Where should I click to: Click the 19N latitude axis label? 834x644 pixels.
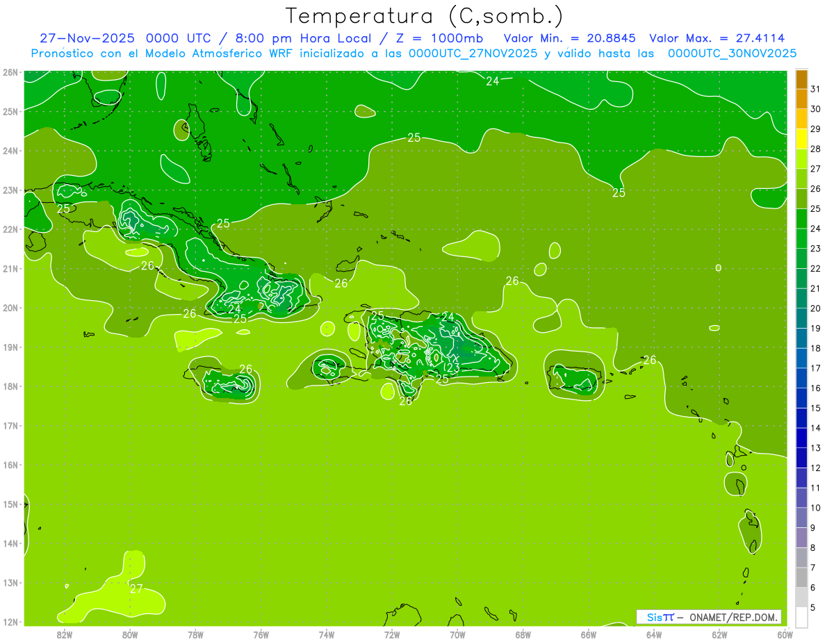pyautogui.click(x=10, y=347)
